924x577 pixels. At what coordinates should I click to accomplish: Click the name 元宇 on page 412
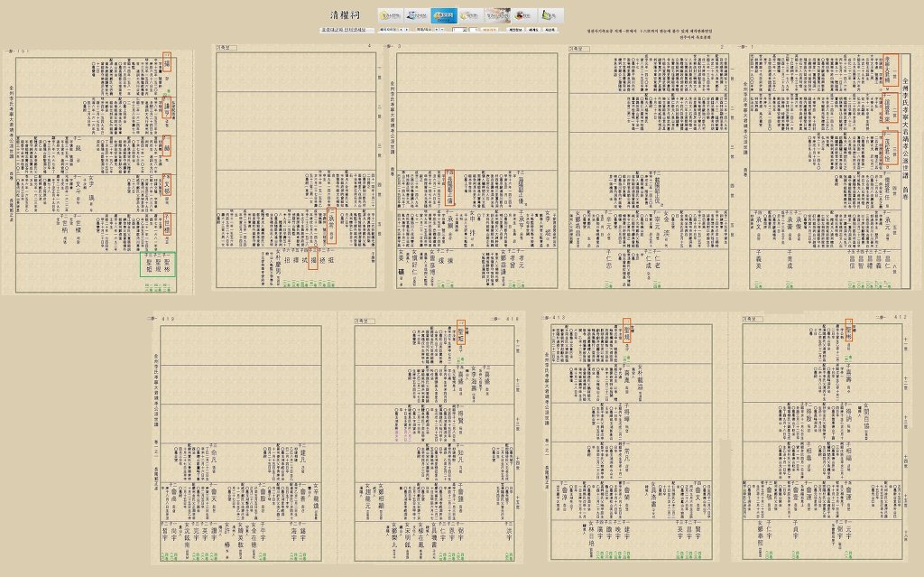[848, 533]
